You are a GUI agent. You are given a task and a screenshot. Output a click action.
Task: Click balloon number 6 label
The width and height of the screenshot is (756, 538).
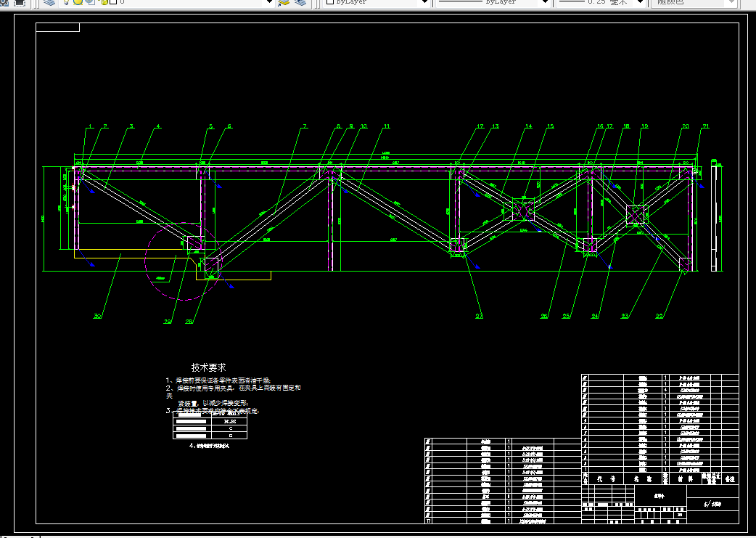tap(229, 126)
